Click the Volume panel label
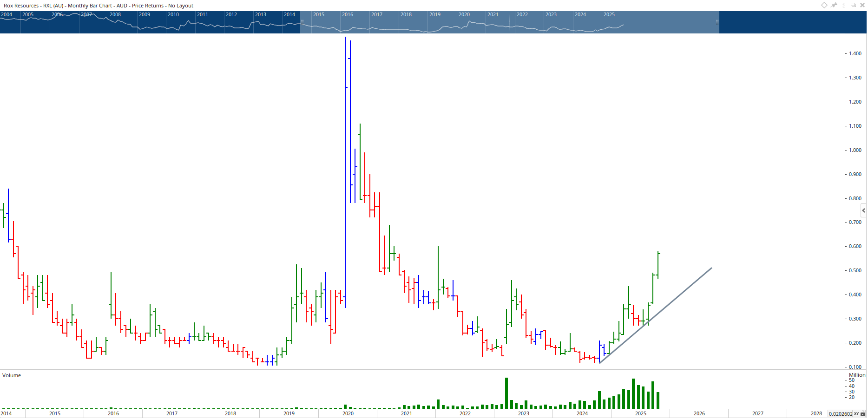This screenshot has height=419, width=868. (12, 375)
